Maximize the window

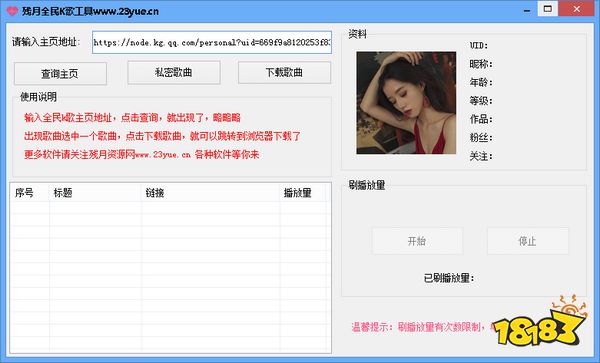click(x=548, y=8)
